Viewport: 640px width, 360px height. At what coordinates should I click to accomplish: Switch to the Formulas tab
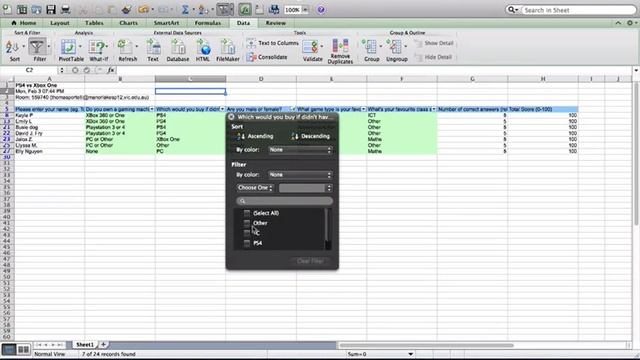[x=207, y=23]
